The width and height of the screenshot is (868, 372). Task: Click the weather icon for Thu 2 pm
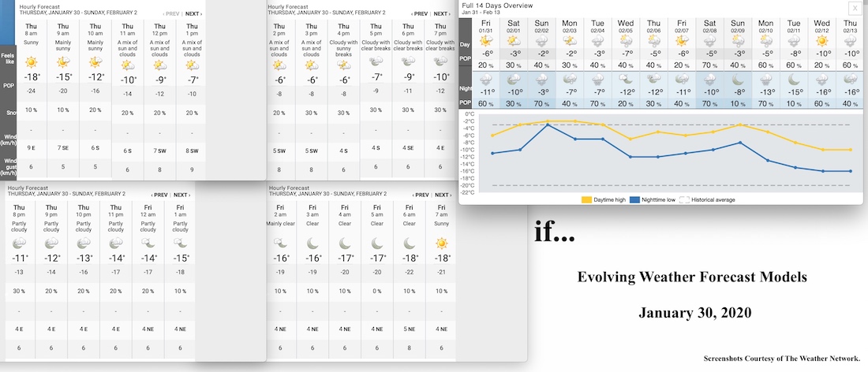click(279, 65)
